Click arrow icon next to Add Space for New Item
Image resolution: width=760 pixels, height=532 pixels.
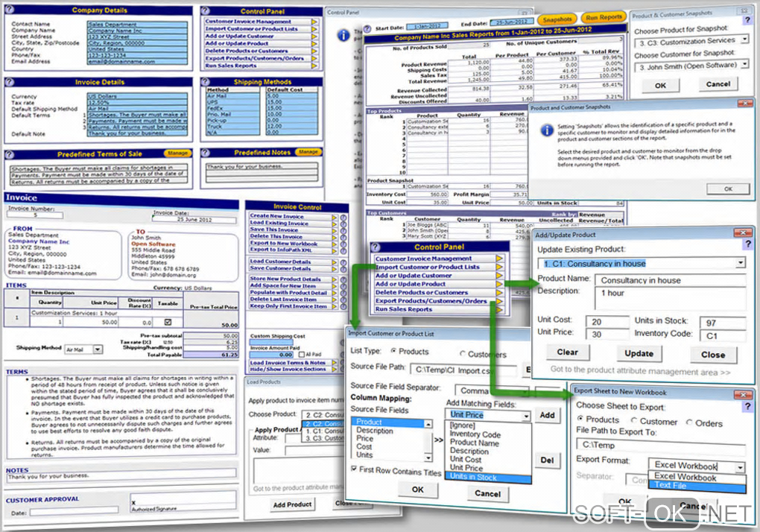tap(335, 286)
